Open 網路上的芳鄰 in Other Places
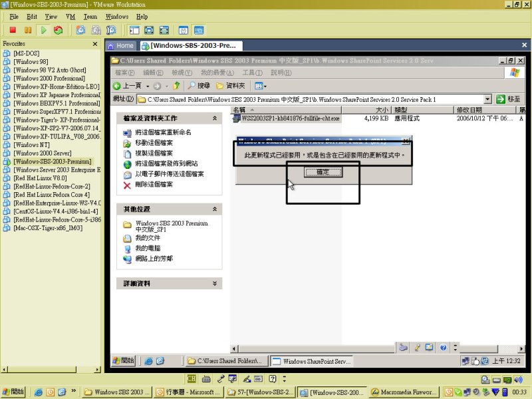 click(154, 259)
